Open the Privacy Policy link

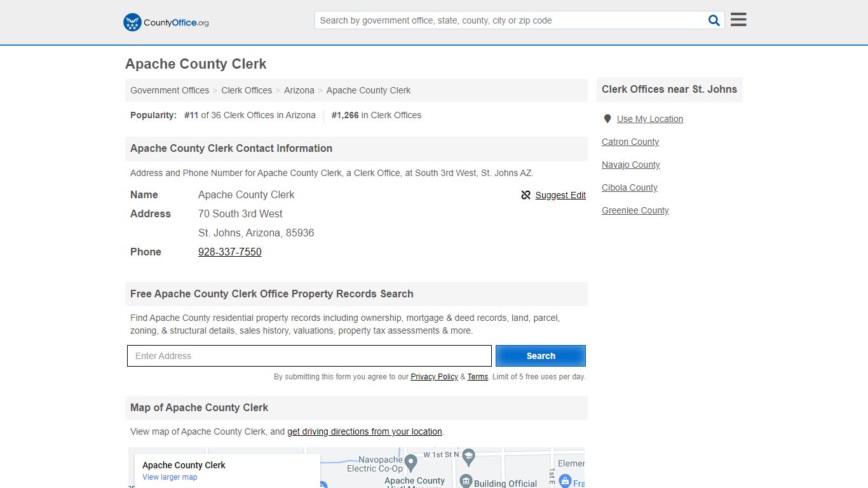[434, 377]
